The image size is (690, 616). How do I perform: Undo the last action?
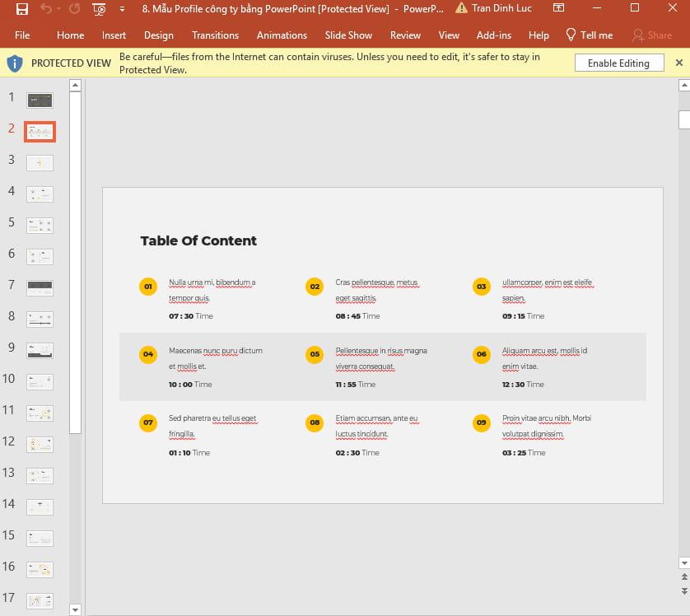coord(48,9)
